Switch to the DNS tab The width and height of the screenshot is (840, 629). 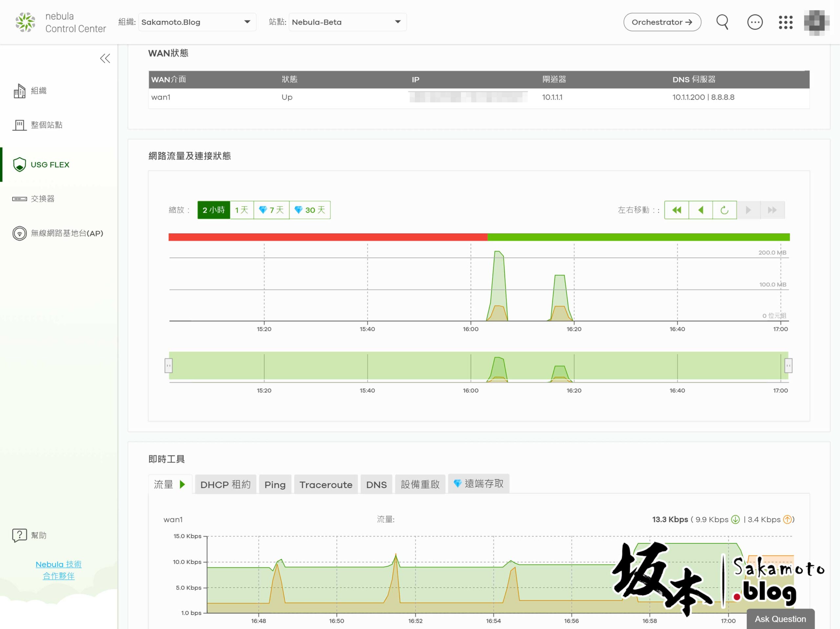(376, 484)
